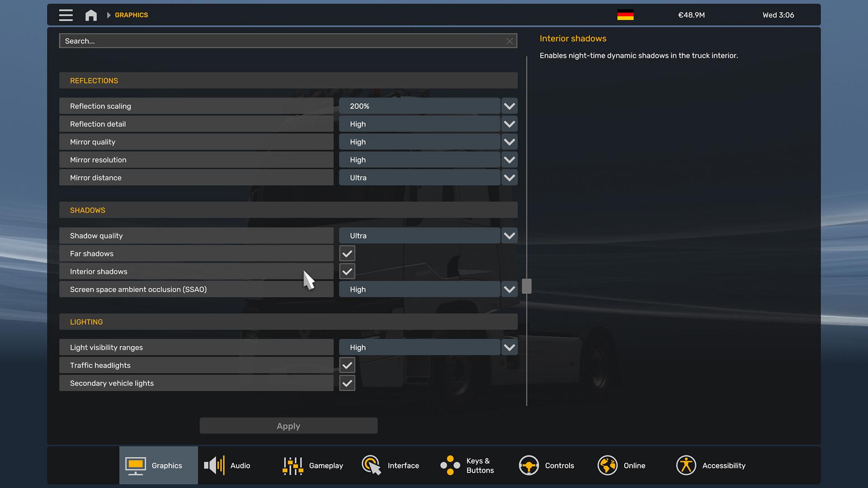The image size is (868, 488).
Task: Select the Graphics tab
Action: tap(158, 465)
